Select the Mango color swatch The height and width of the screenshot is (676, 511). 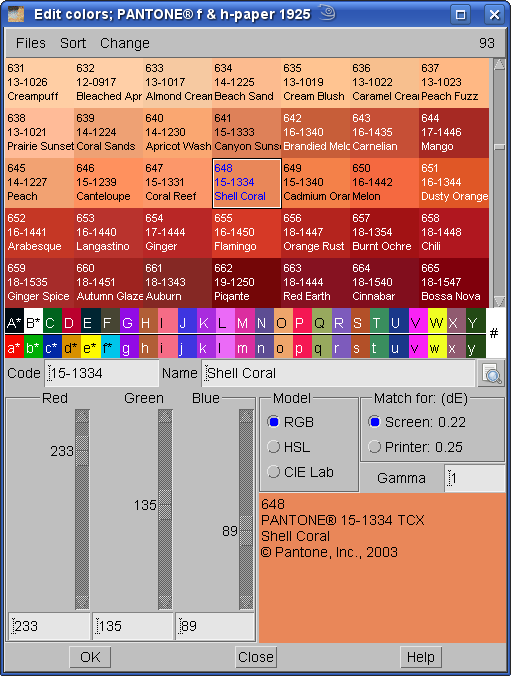[454, 133]
